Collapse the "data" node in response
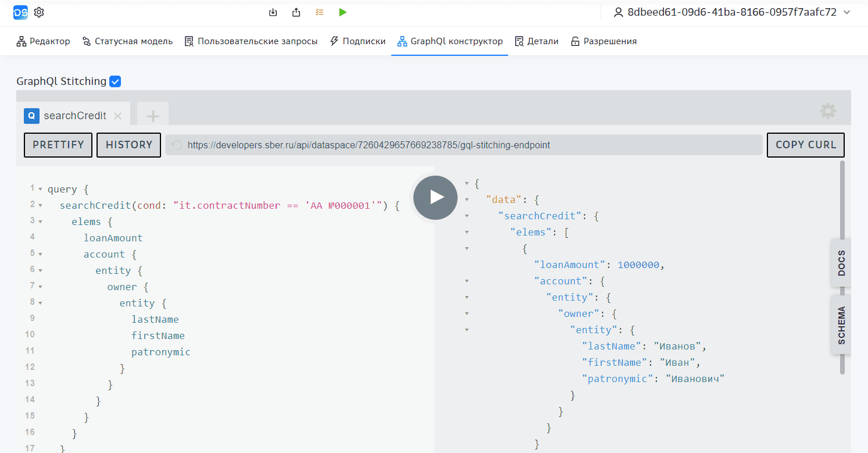The image size is (868, 453). [x=466, y=200]
